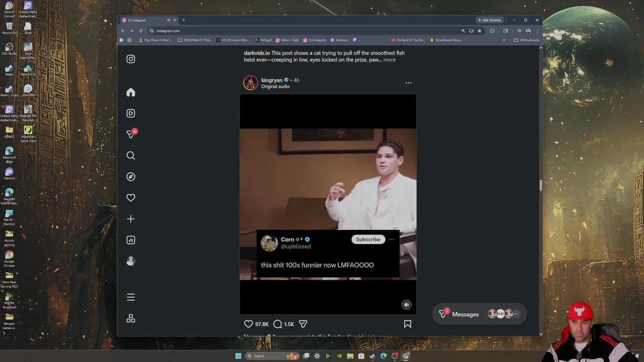Open OBS Studio desktop shortcut

[x=9, y=49]
